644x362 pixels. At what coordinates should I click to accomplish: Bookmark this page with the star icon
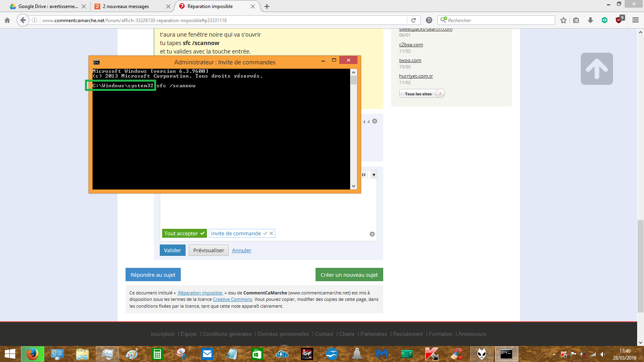(563, 20)
